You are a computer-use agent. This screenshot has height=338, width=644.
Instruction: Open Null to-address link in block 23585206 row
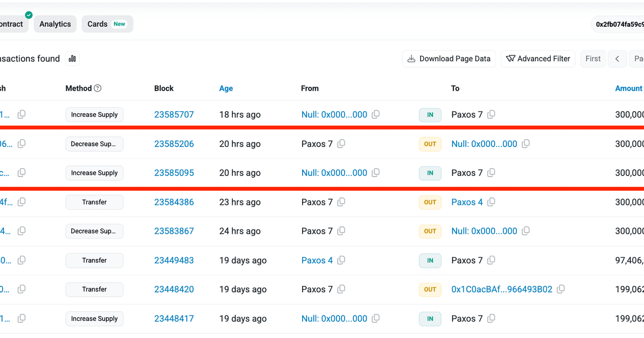point(484,144)
